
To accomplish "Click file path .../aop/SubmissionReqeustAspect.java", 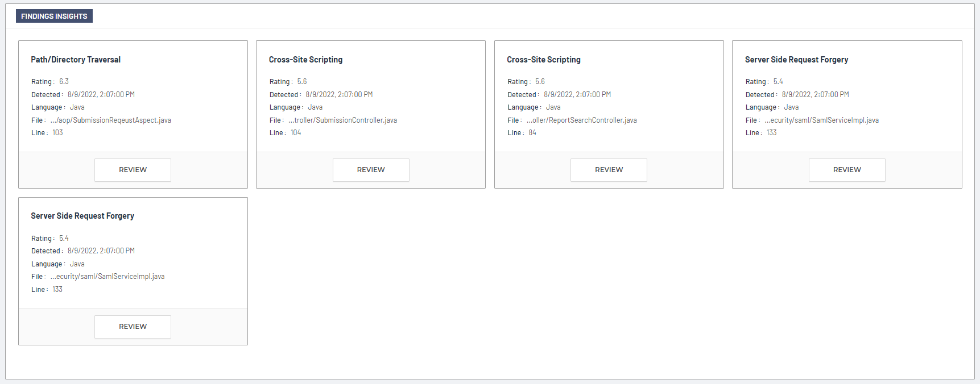I will pos(110,120).
